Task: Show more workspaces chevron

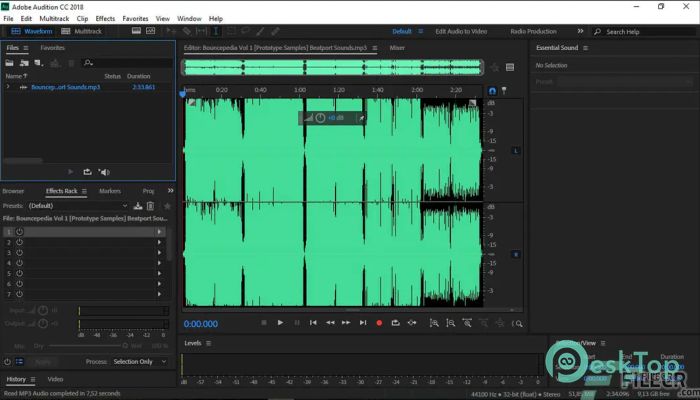Action: pos(580,31)
